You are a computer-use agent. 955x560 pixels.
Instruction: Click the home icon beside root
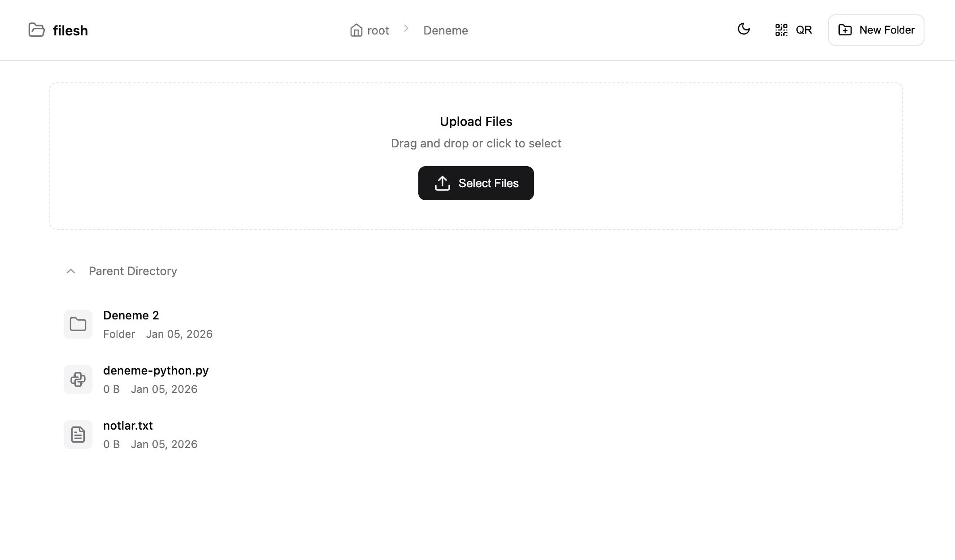pyautogui.click(x=356, y=30)
